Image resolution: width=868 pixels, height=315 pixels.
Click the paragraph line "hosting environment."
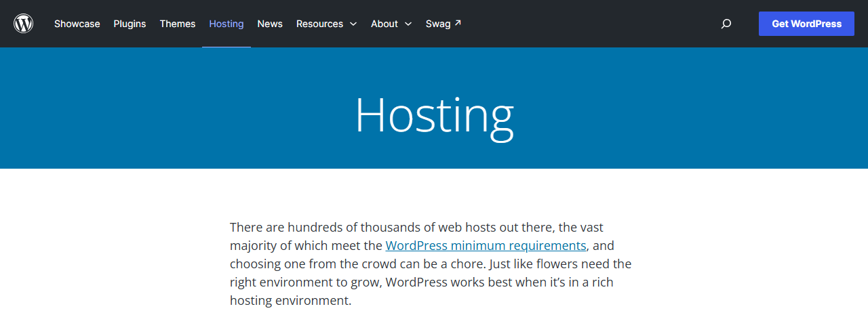(x=291, y=300)
